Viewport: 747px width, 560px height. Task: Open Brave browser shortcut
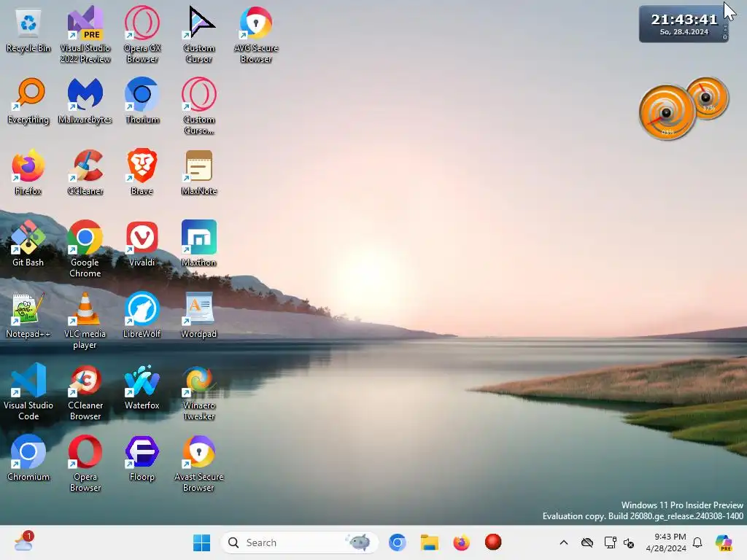pyautogui.click(x=142, y=173)
